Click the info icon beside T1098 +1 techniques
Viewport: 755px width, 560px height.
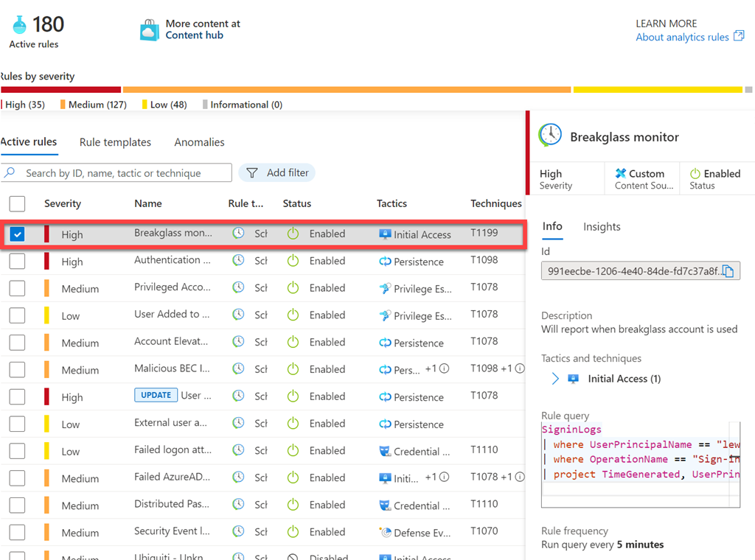pyautogui.click(x=519, y=368)
